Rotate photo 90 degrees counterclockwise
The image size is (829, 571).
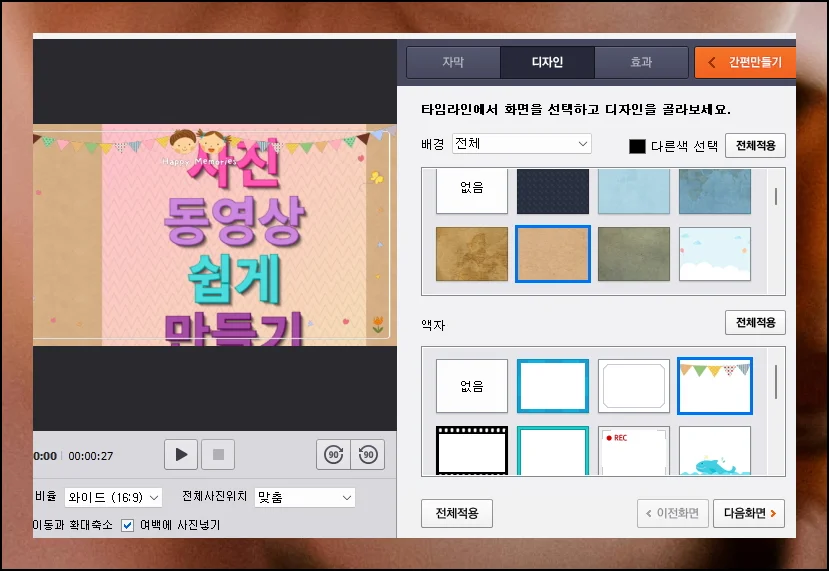(x=368, y=455)
